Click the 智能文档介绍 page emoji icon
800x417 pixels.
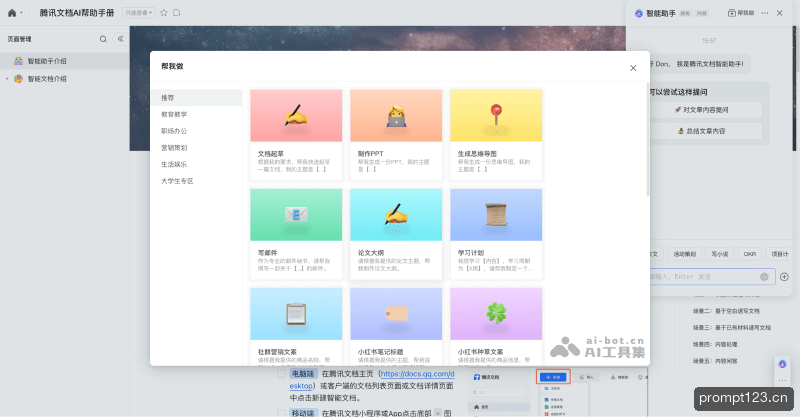tap(18, 79)
